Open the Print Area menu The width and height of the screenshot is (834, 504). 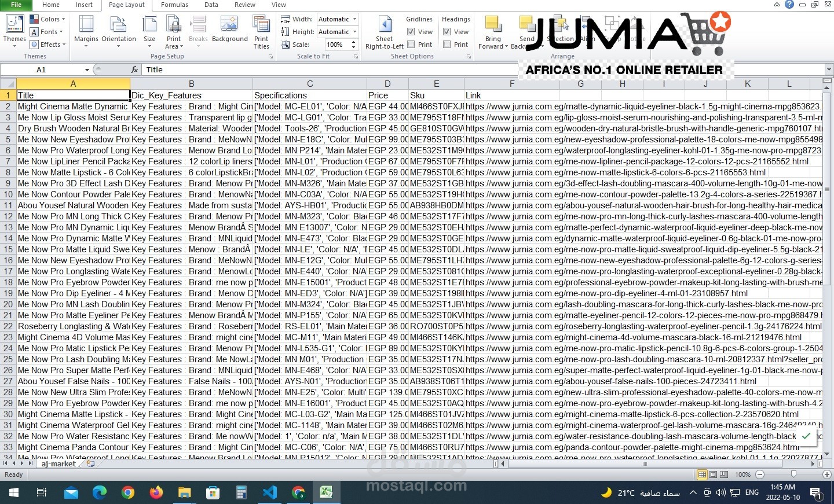pos(174,31)
